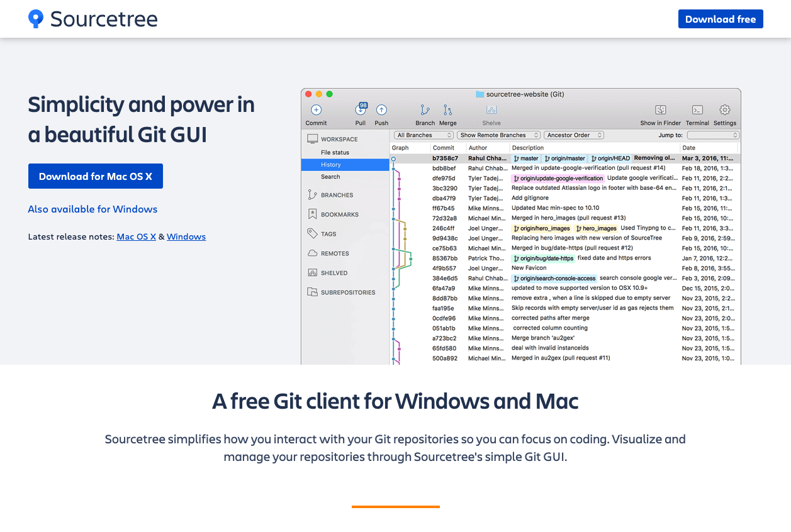Image resolution: width=791 pixels, height=532 pixels.
Task: Click the Branches icon in sidebar
Action: pos(312,195)
